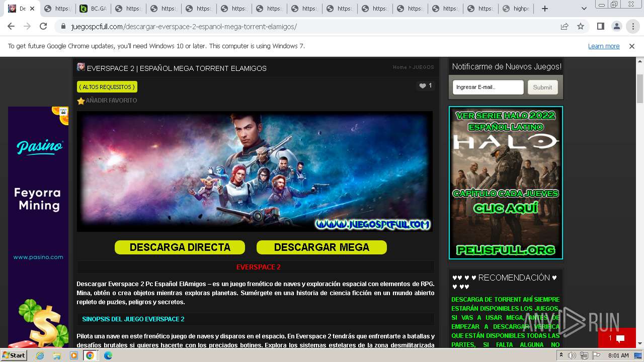Open media player from taskbar
Screen dimensions: 644x362
pos(73,355)
